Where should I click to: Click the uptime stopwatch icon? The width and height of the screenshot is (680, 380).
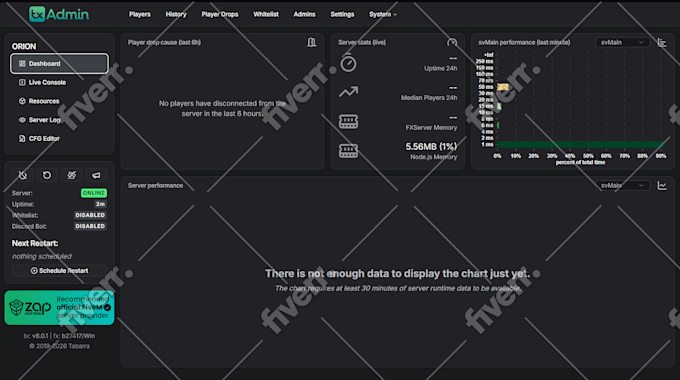point(348,63)
